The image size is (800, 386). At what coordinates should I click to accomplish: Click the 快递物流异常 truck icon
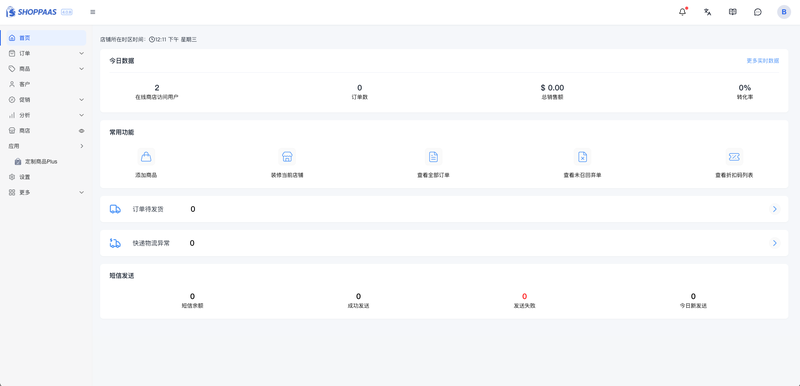click(x=115, y=243)
